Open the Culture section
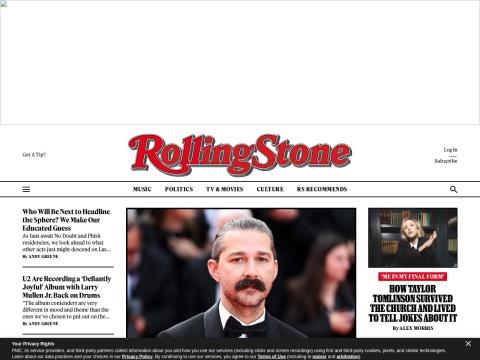 click(270, 189)
